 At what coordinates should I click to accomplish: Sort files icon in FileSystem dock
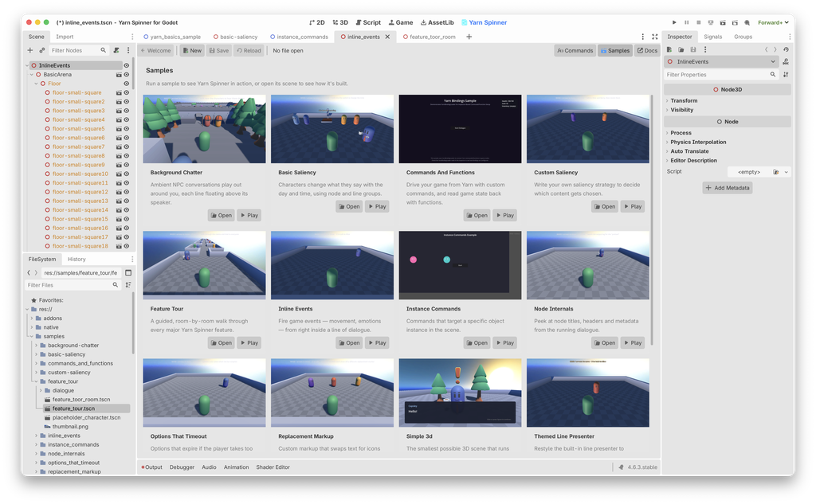coord(128,285)
